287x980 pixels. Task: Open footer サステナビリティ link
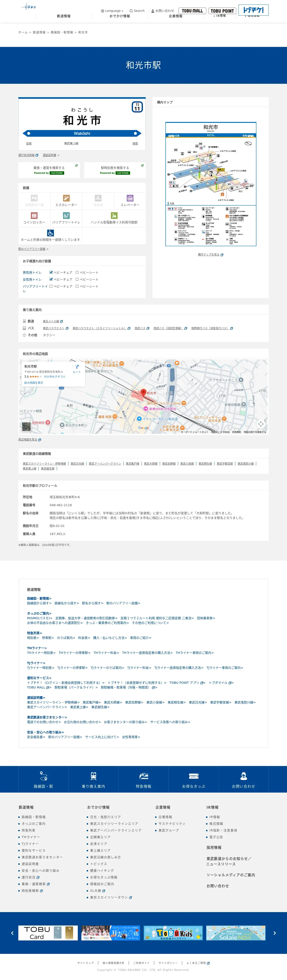pos(172,824)
